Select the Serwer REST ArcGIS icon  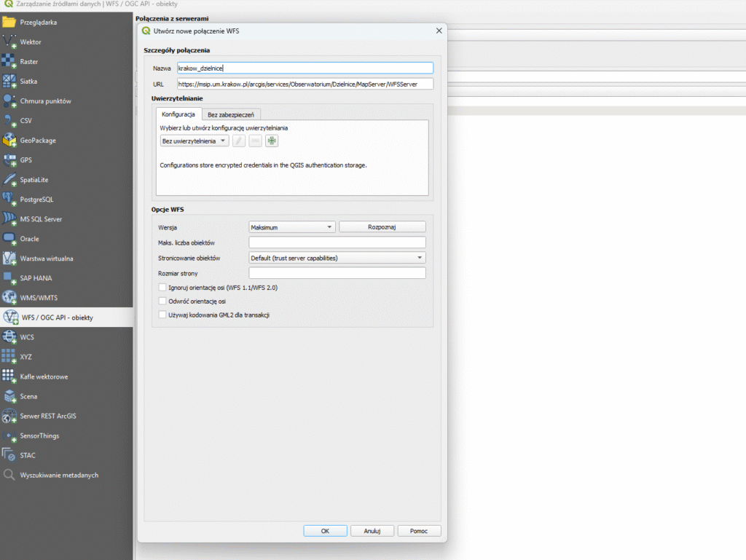tap(9, 416)
